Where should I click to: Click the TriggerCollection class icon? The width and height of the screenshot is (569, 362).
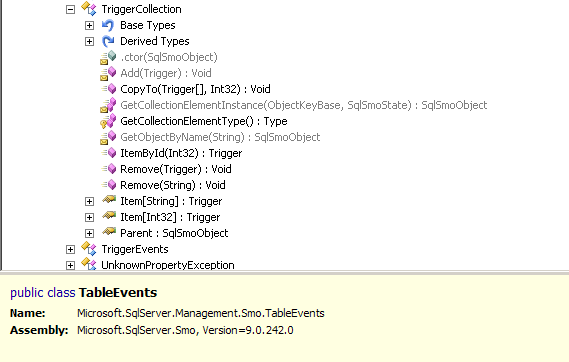[x=89, y=9]
